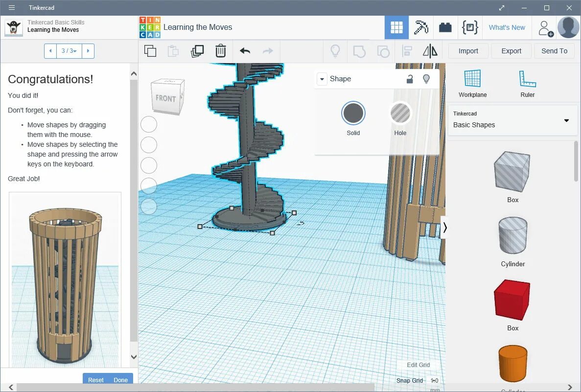Open the hamburger menu in title bar
The image size is (581, 392).
(11, 7)
